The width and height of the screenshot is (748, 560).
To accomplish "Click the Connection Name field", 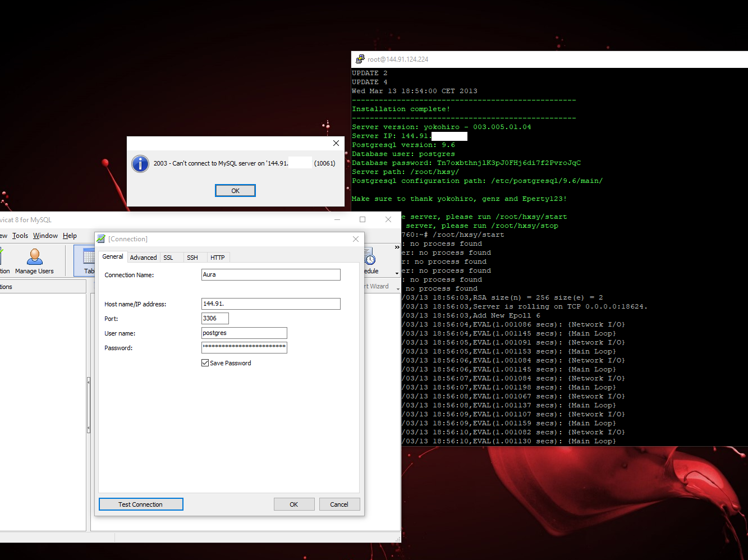I will click(x=270, y=275).
